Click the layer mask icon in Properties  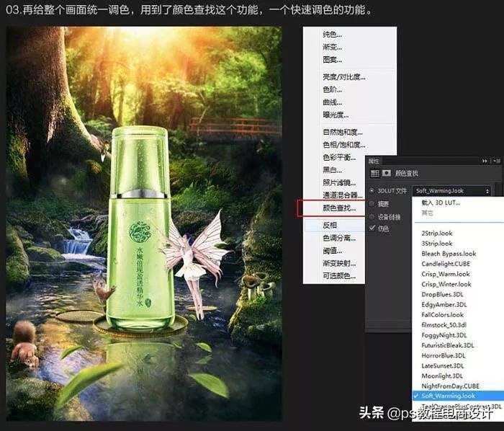tap(387, 174)
